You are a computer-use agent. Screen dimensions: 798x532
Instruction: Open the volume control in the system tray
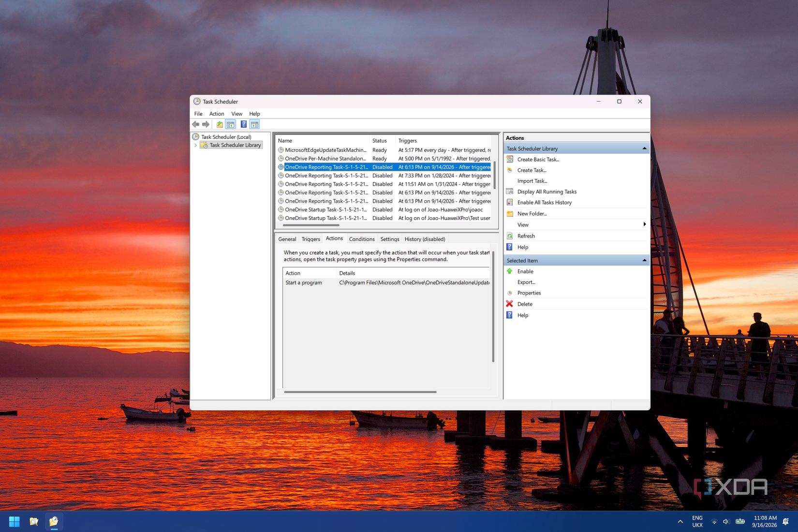point(726,521)
